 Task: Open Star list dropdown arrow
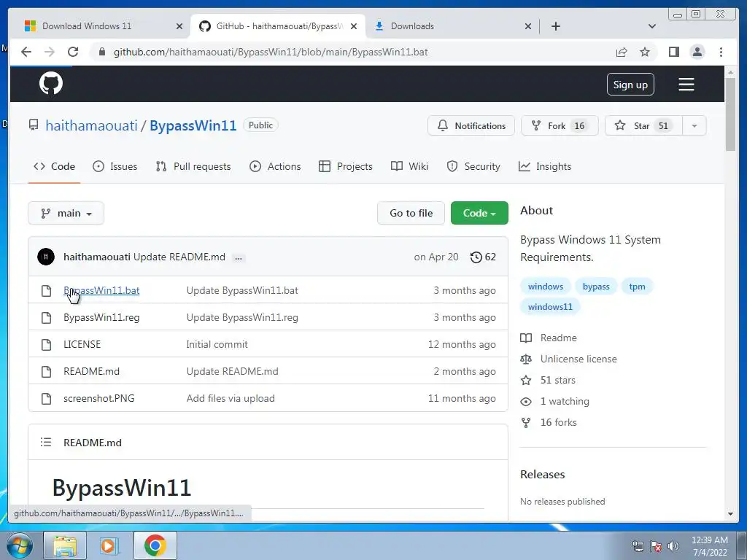(x=694, y=125)
